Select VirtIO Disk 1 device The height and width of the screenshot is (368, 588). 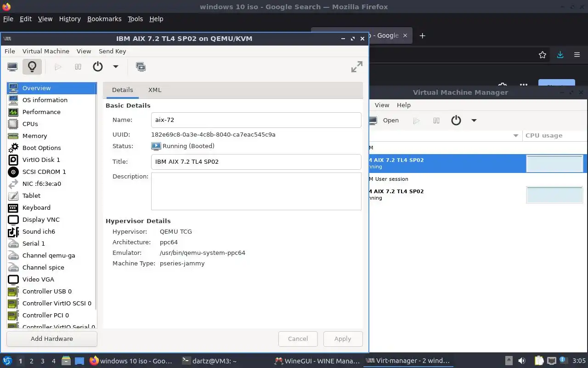click(52, 160)
